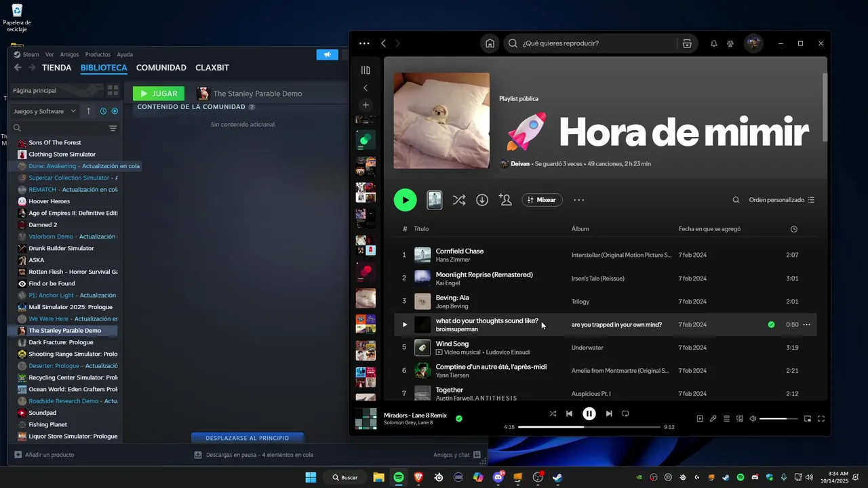Open more options for the playlist

(x=578, y=200)
